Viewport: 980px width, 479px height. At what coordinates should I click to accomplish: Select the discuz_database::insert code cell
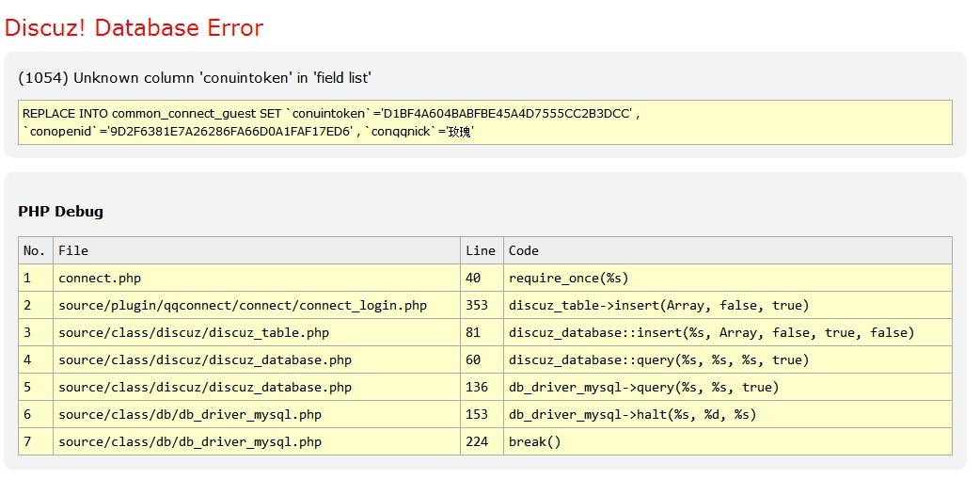click(x=728, y=333)
